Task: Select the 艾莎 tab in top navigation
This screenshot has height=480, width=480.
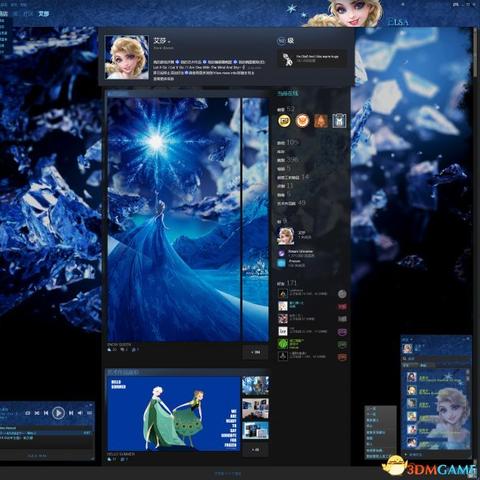Action: click(x=43, y=14)
